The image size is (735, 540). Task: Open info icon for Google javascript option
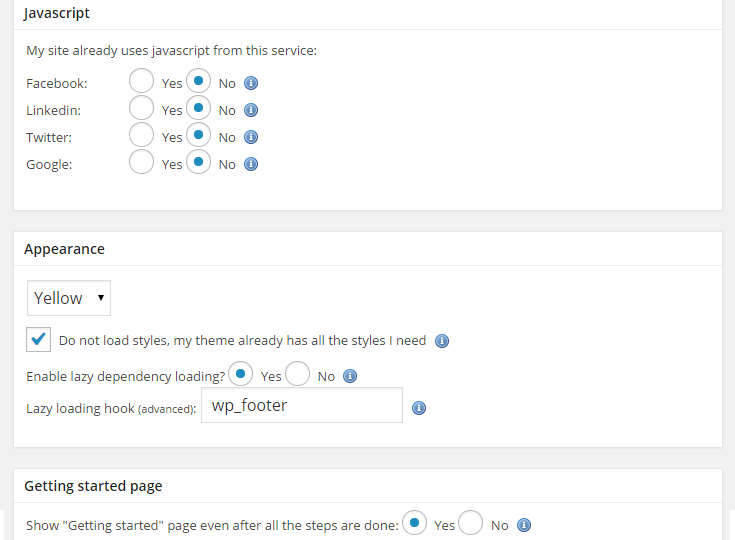251,164
